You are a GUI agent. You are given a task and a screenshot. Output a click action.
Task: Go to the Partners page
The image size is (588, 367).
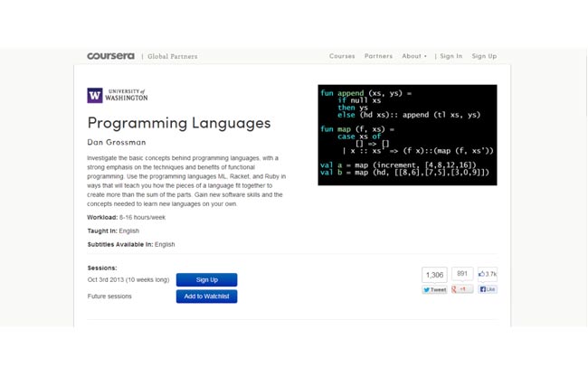[378, 56]
